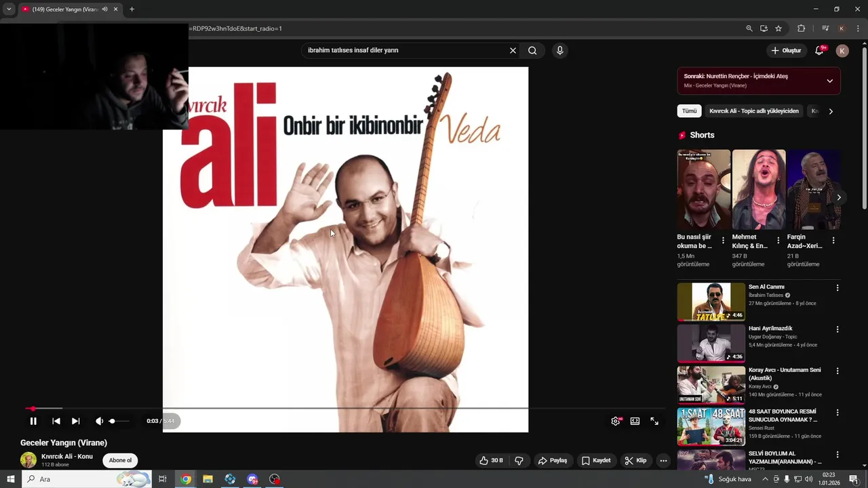Open more options for Hani Ayrılmazdık
This screenshot has width=868, height=488.
point(837,329)
